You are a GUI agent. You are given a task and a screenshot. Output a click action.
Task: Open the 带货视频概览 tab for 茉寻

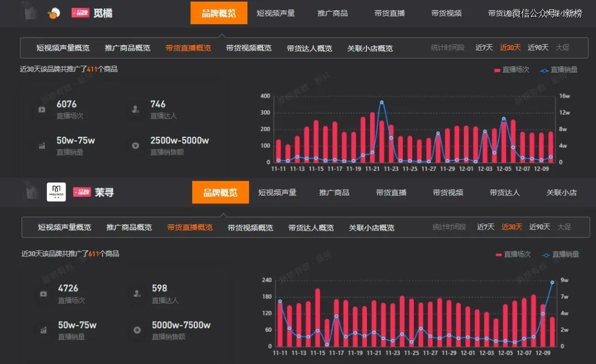pyautogui.click(x=249, y=227)
